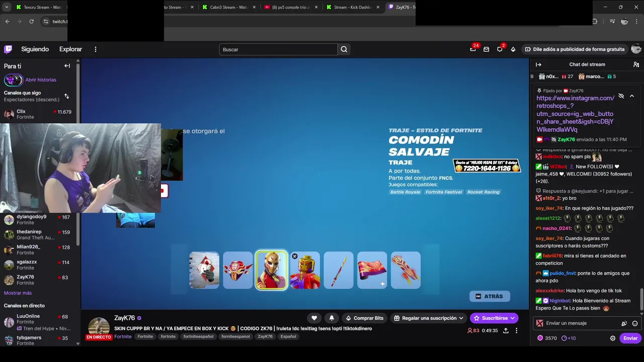The image size is (644, 362).
Task: Click the ZayK76 tag chip
Action: click(x=265, y=336)
